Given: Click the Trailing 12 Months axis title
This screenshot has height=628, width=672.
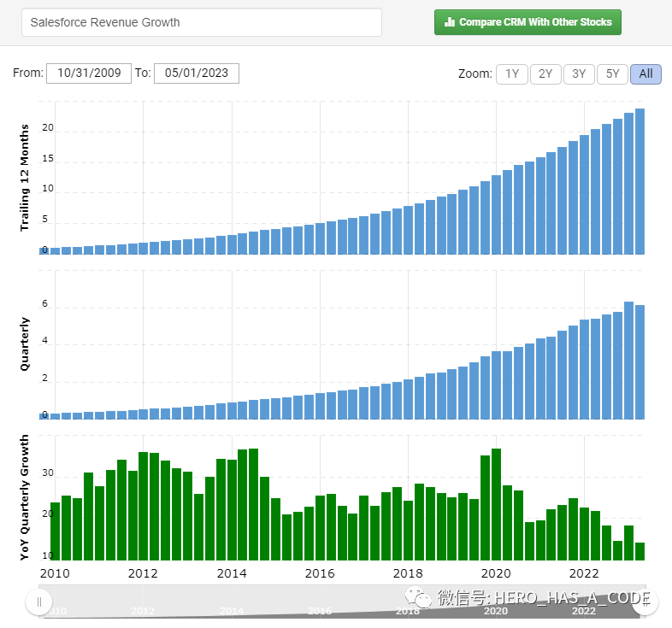Looking at the screenshot, I should [x=25, y=178].
